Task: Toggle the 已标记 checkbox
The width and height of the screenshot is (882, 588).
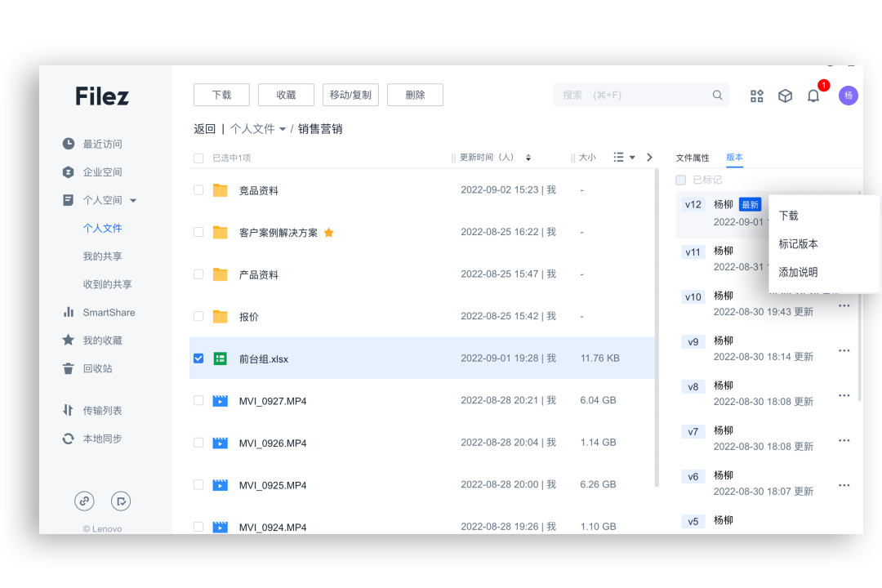Action: coord(680,180)
